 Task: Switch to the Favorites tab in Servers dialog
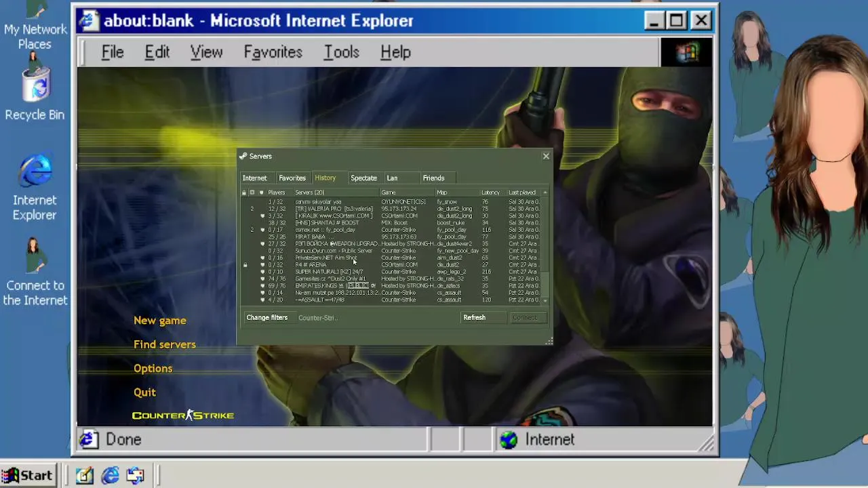pyautogui.click(x=292, y=178)
